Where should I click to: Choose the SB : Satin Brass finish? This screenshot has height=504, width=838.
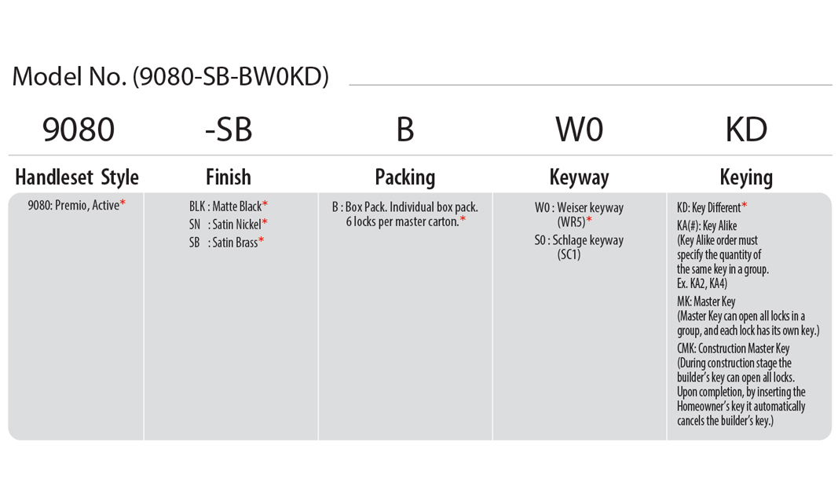tap(226, 243)
